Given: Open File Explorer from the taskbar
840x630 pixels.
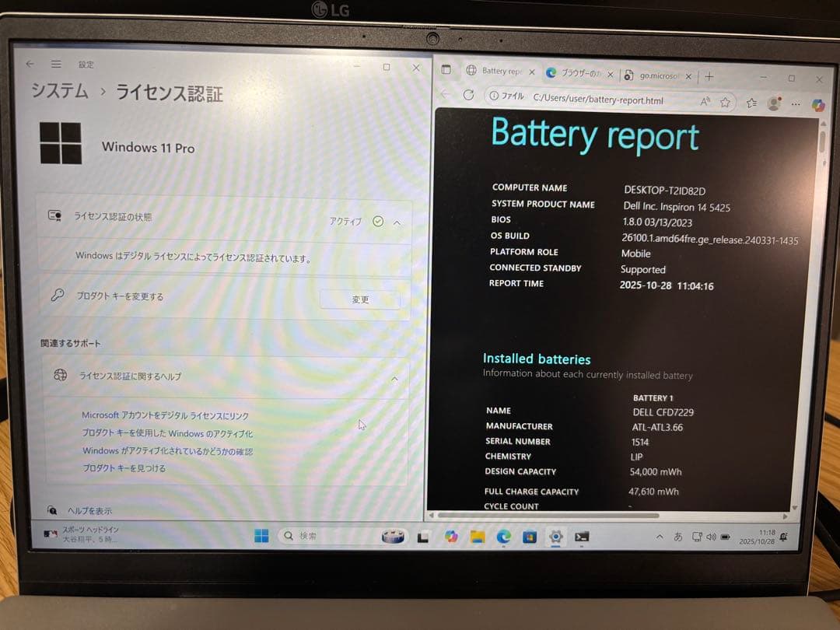Looking at the screenshot, I should pos(477,537).
